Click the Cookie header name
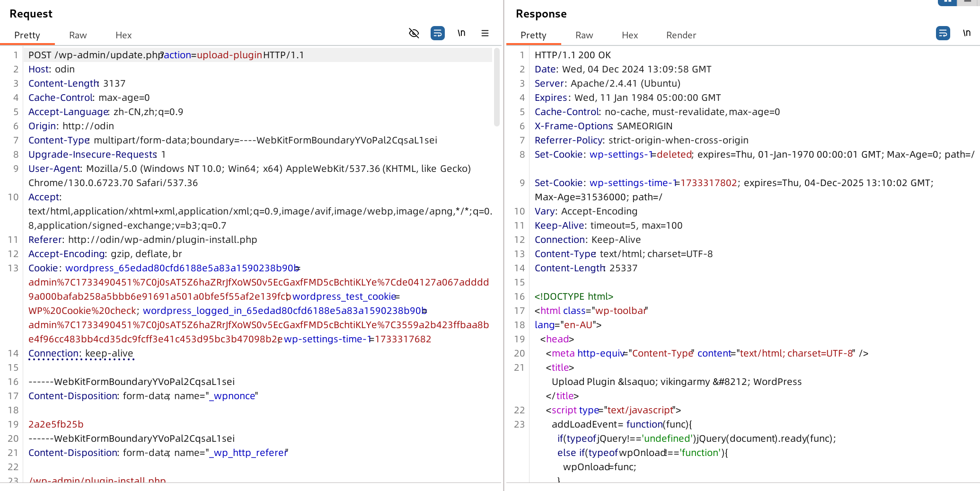This screenshot has height=491, width=980. tap(43, 268)
